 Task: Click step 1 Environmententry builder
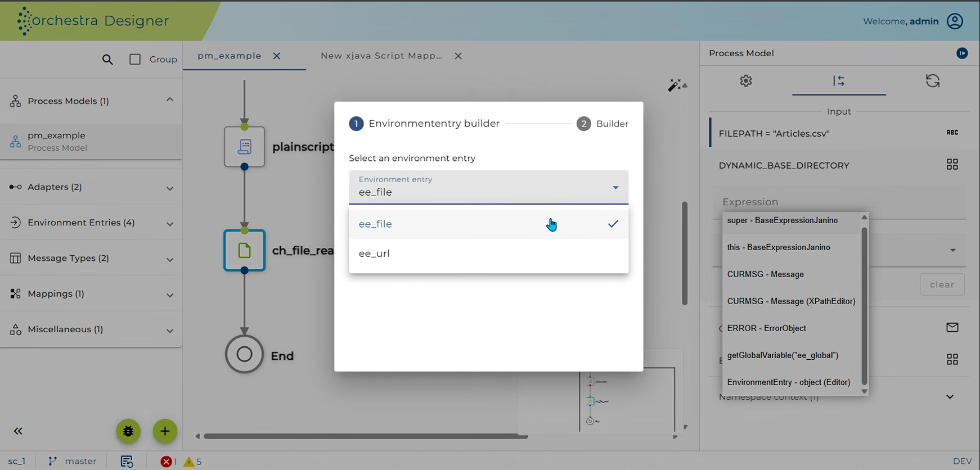424,124
